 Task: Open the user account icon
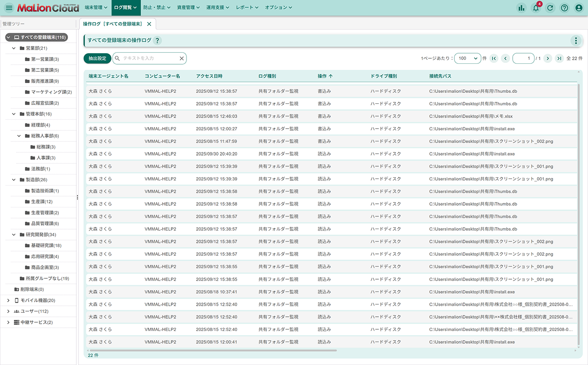point(579,8)
